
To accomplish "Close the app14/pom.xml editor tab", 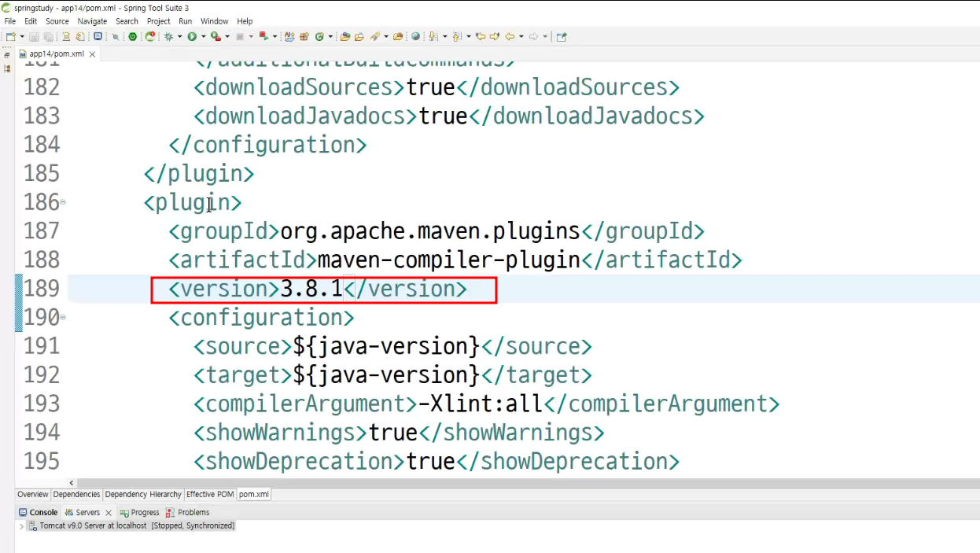I will click(92, 54).
